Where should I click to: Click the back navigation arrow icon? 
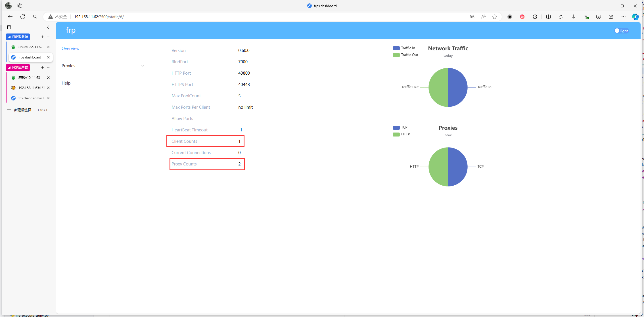point(10,16)
